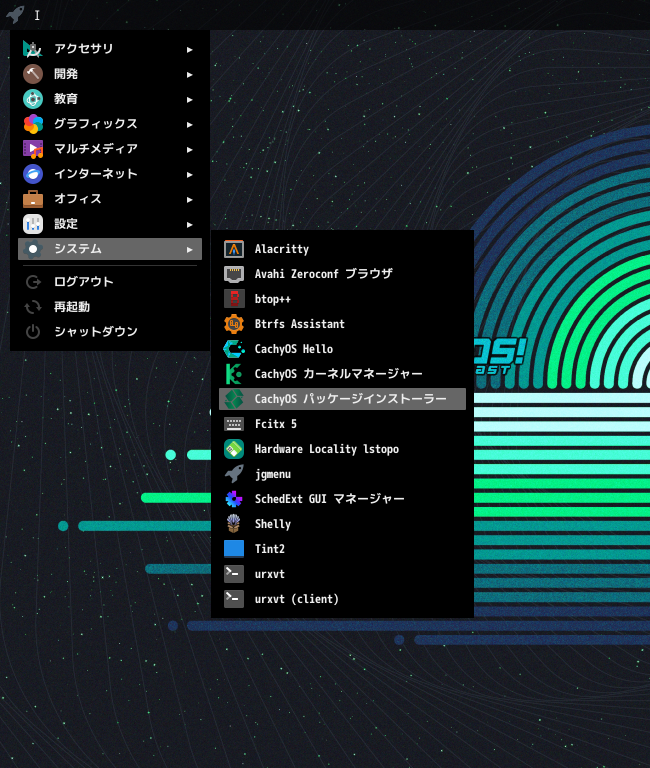Launch Shelly from the submenu
This screenshot has height=768, width=650.
pyautogui.click(x=342, y=524)
